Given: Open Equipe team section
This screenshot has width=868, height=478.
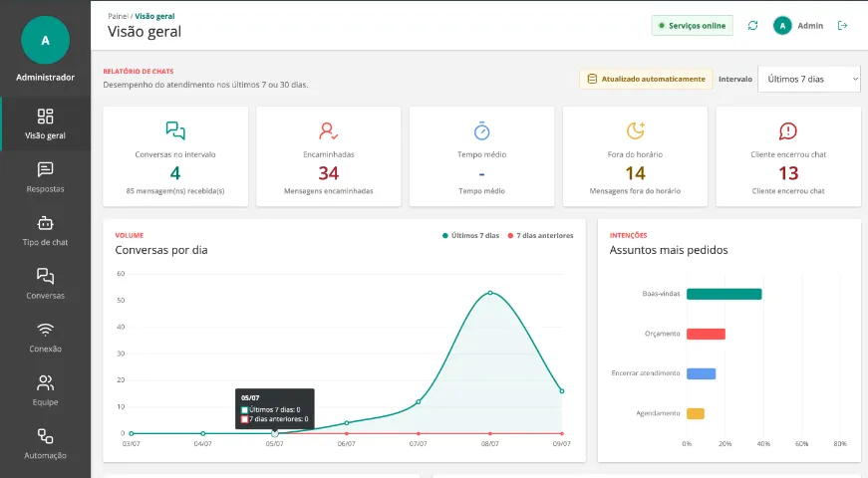Looking at the screenshot, I should pos(46,391).
